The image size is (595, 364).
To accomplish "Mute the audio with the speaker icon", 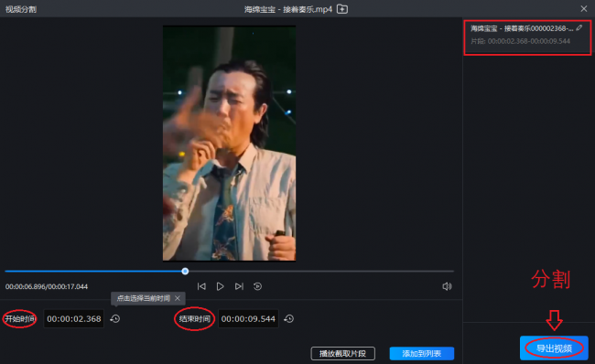I will pyautogui.click(x=447, y=286).
